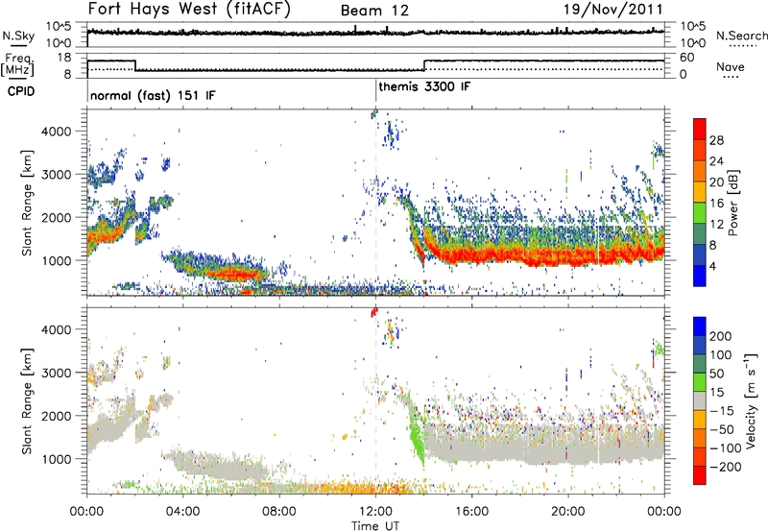Click the "28" power colorbar tick
The image size is (768, 532).
pyautogui.click(x=716, y=140)
